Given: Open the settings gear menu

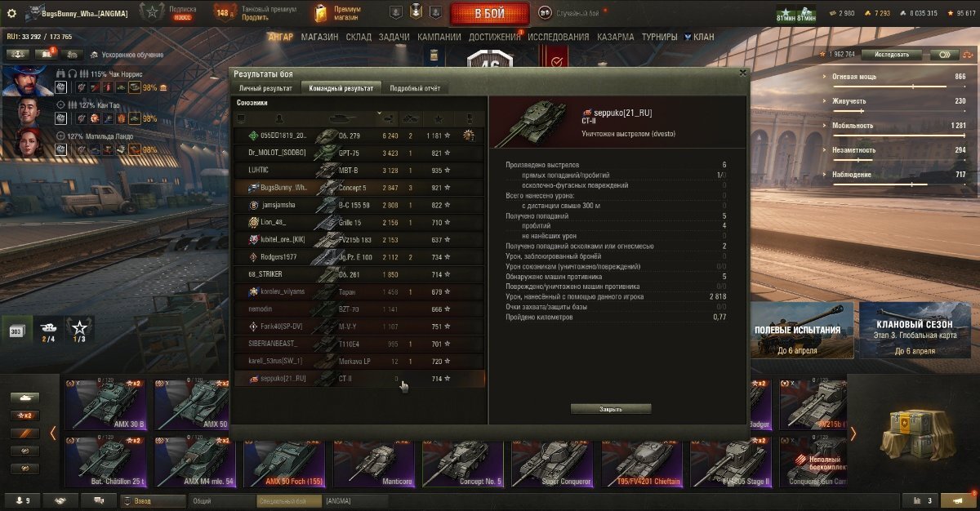Looking at the screenshot, I should coord(11,12).
